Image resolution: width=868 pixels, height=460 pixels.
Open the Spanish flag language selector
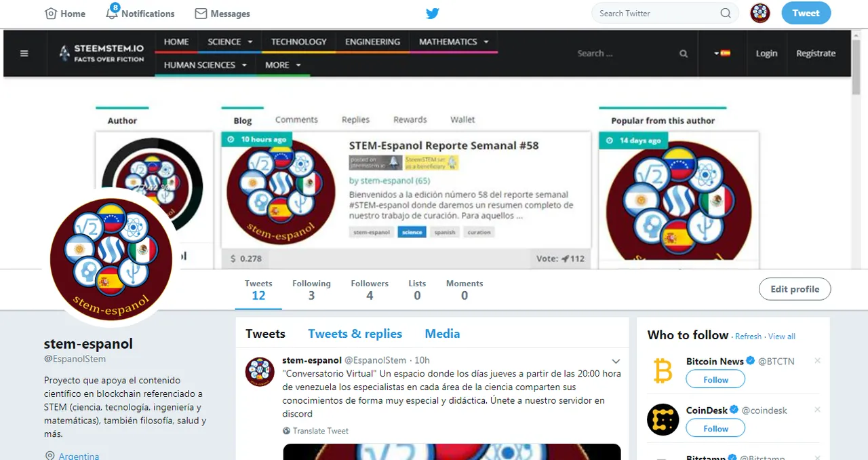(722, 53)
